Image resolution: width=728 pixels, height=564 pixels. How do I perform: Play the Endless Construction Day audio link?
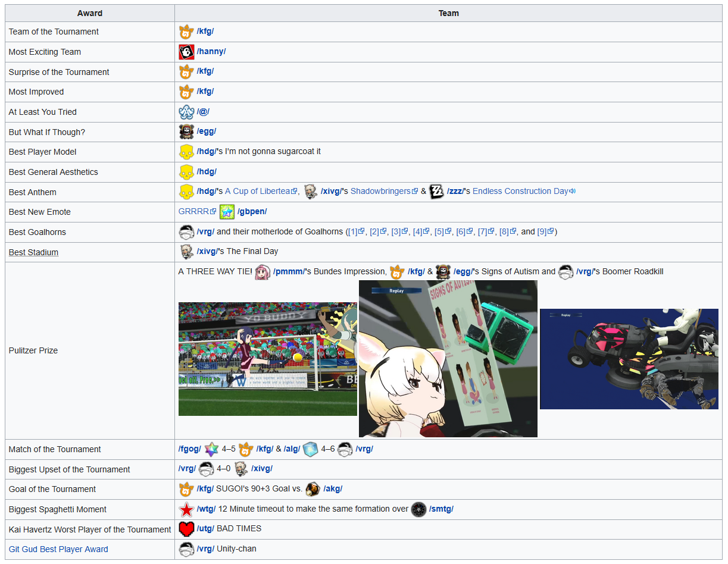tap(524, 191)
